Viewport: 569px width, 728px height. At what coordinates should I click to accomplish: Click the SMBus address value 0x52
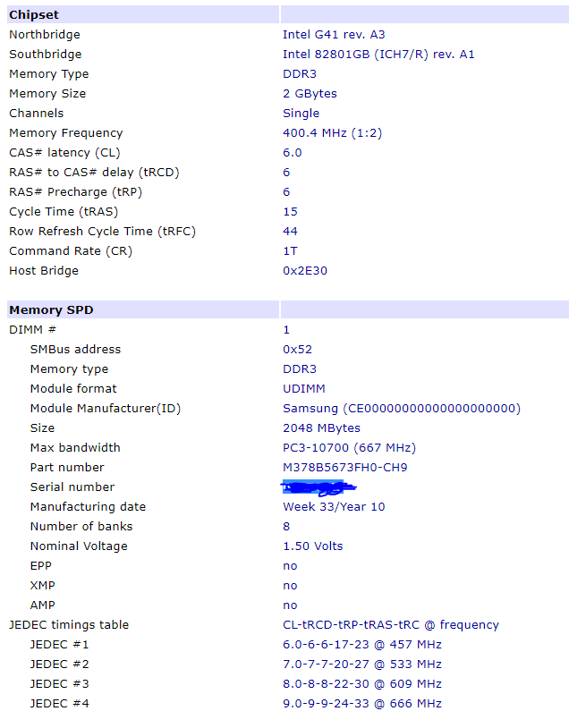297,349
